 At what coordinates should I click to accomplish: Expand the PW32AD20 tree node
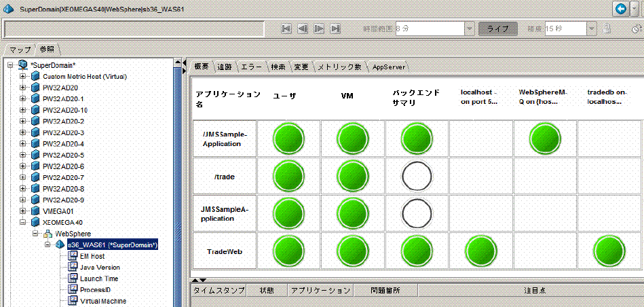22,88
